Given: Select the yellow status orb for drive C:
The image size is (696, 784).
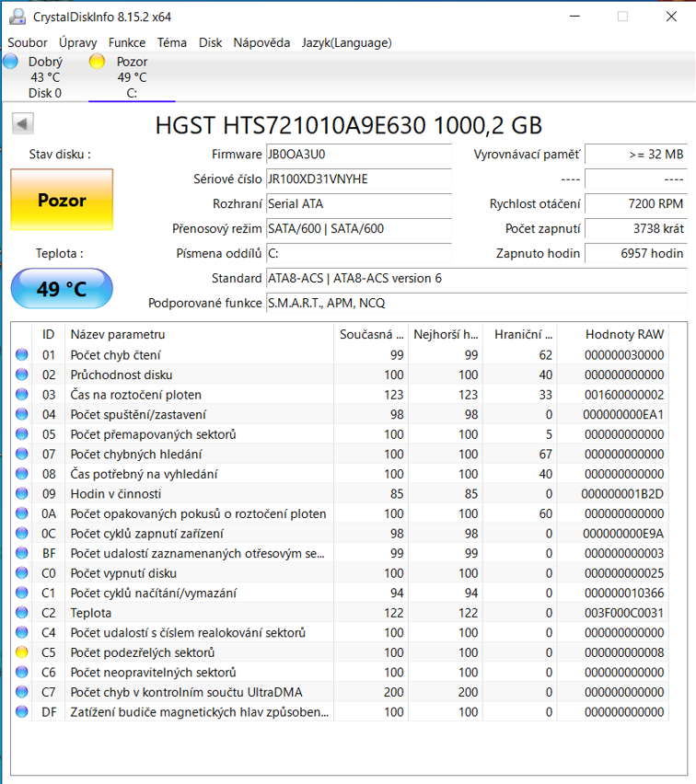Looking at the screenshot, I should point(98,62).
